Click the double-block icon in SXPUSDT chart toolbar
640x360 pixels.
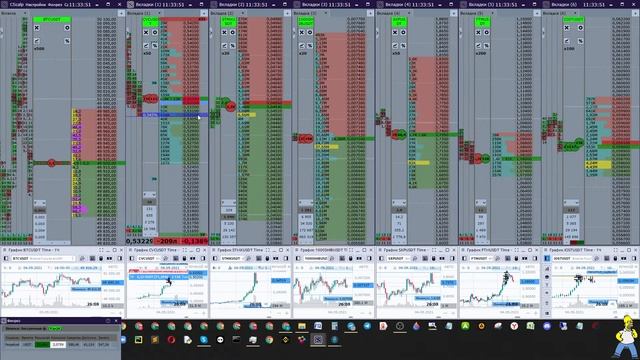pyautogui.click(x=442, y=258)
